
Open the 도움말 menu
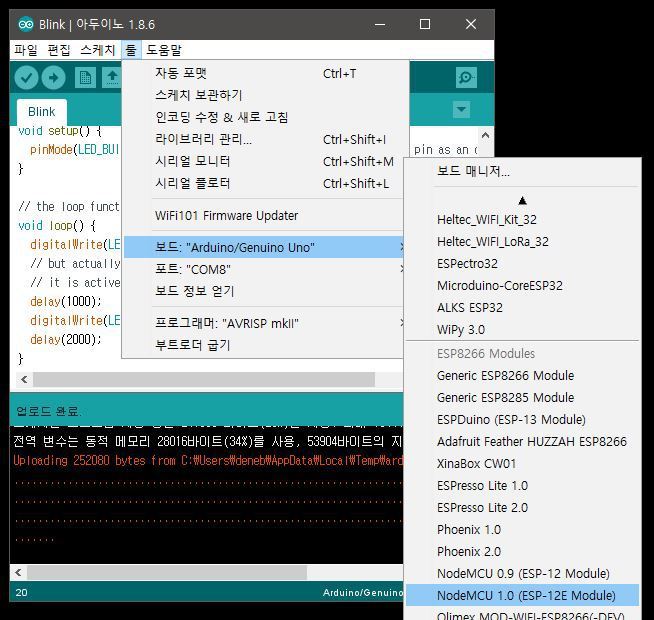(x=164, y=50)
